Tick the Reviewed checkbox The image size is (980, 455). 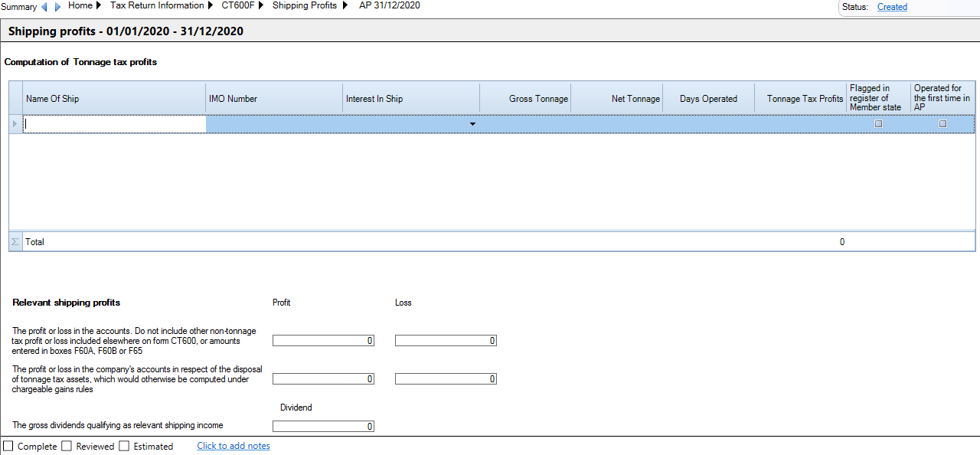click(x=67, y=446)
